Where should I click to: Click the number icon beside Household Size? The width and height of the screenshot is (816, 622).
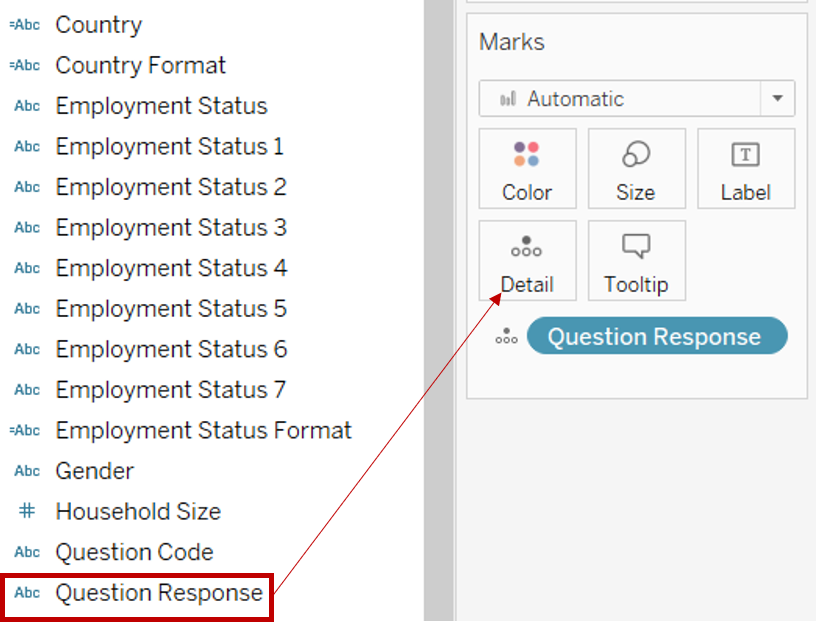pyautogui.click(x=27, y=511)
